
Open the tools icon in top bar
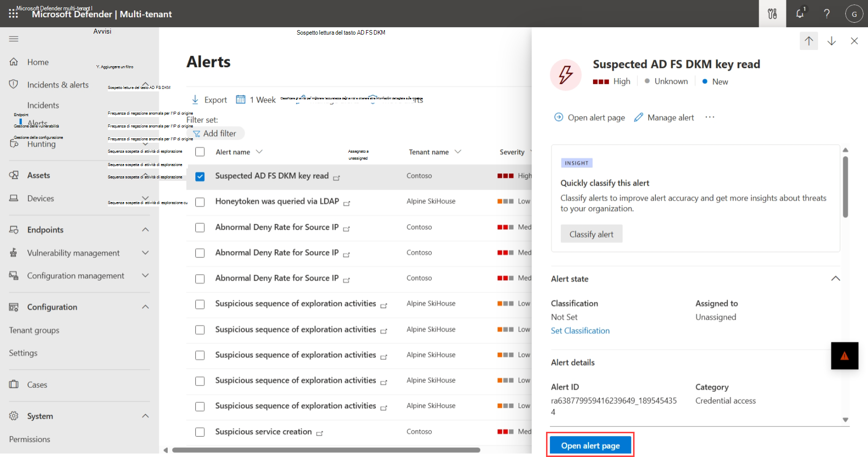(772, 14)
